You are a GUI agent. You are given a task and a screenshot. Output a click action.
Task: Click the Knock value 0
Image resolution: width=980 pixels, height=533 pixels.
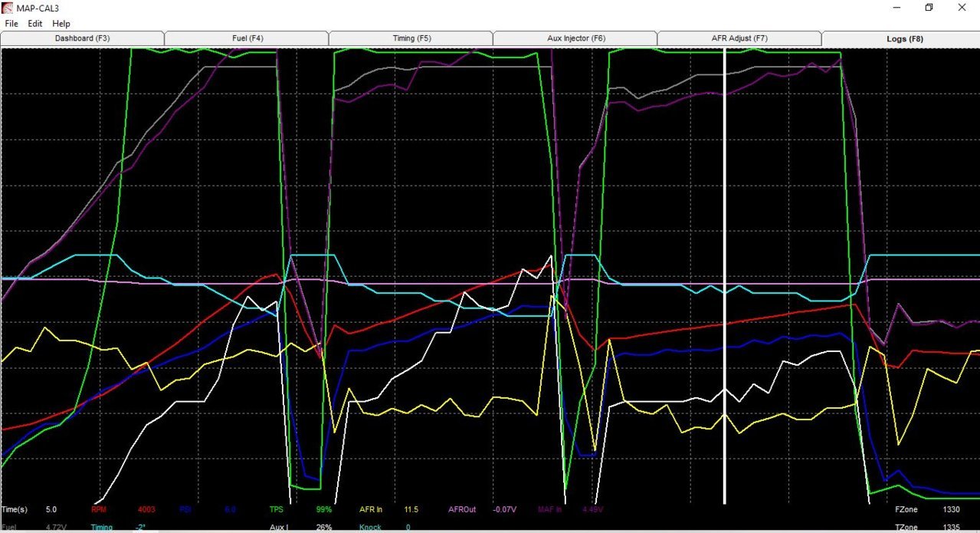408,528
